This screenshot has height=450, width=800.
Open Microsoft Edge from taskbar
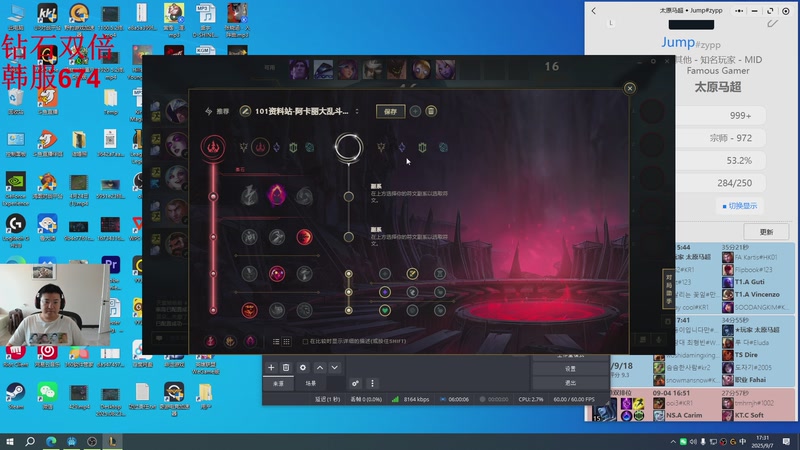click(51, 441)
